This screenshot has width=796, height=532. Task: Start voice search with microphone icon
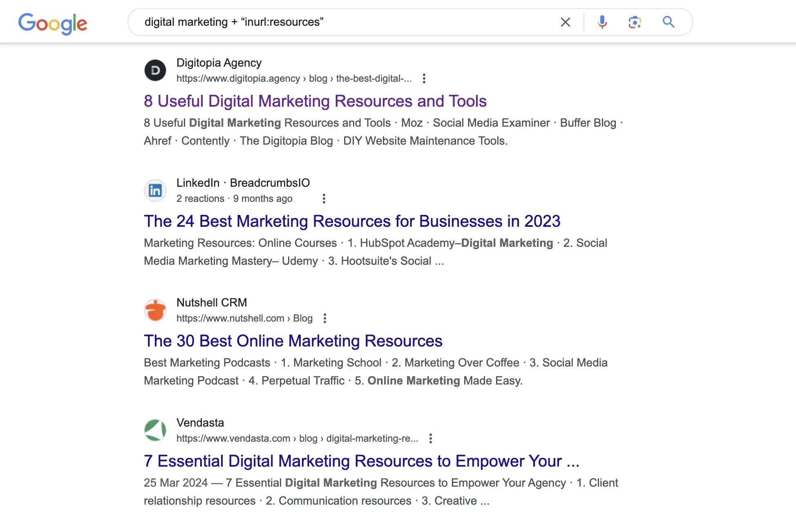602,22
